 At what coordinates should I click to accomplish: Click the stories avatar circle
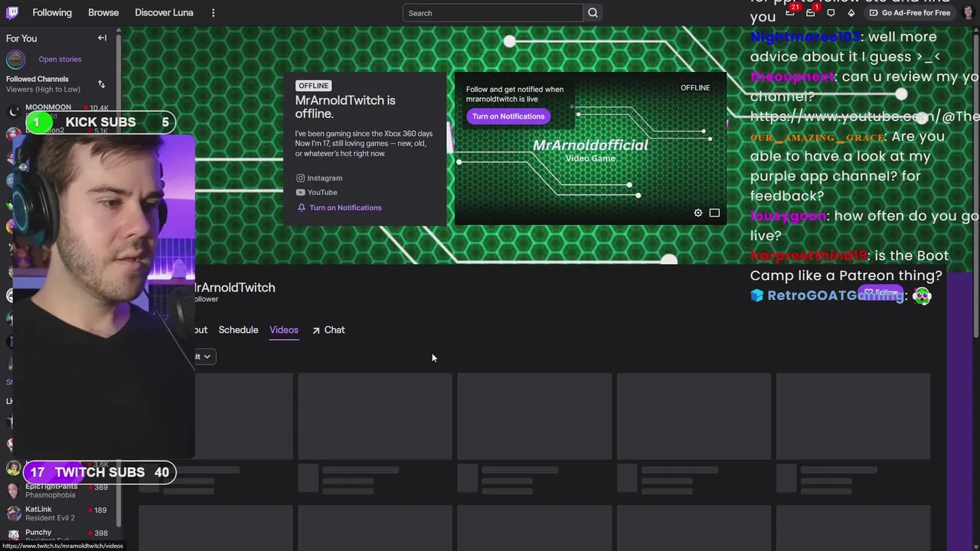[15, 59]
